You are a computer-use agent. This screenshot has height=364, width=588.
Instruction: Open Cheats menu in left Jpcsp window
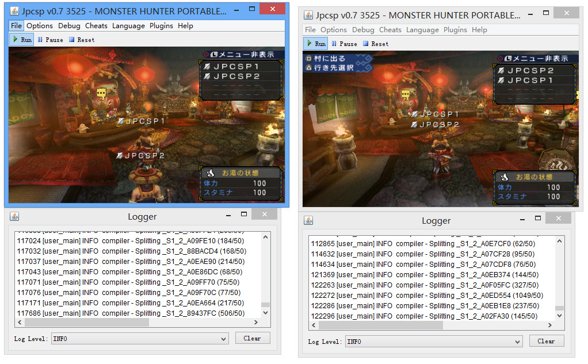point(96,26)
